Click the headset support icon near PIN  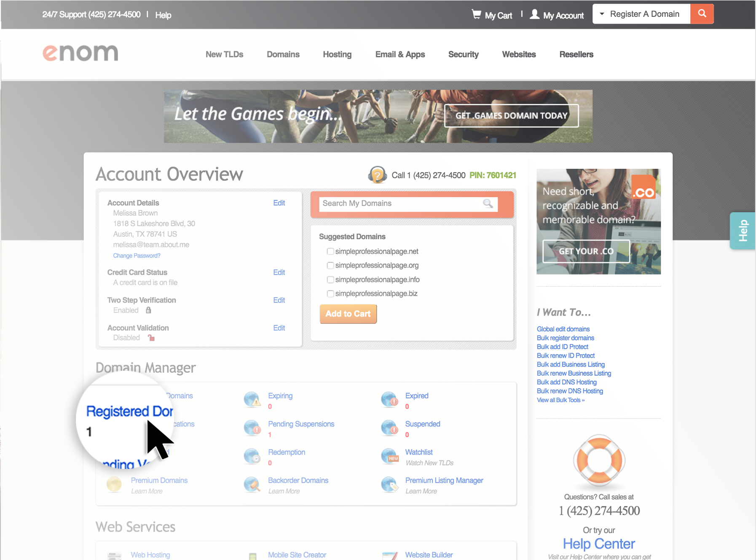tap(377, 175)
